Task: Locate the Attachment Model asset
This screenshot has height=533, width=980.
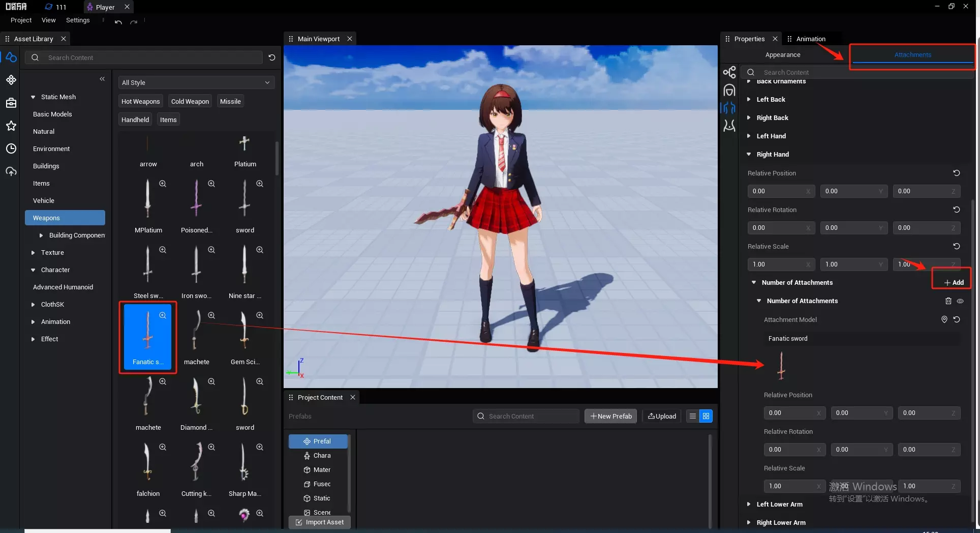Action: pos(944,319)
